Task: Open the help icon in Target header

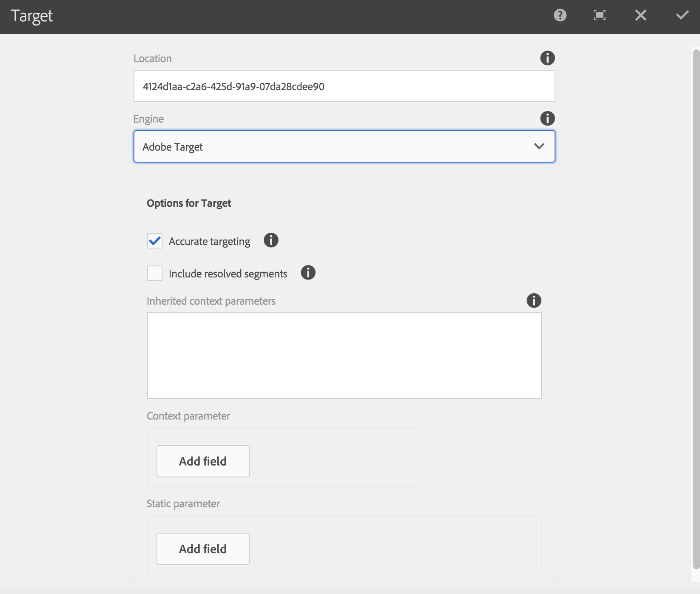Action: tap(560, 16)
